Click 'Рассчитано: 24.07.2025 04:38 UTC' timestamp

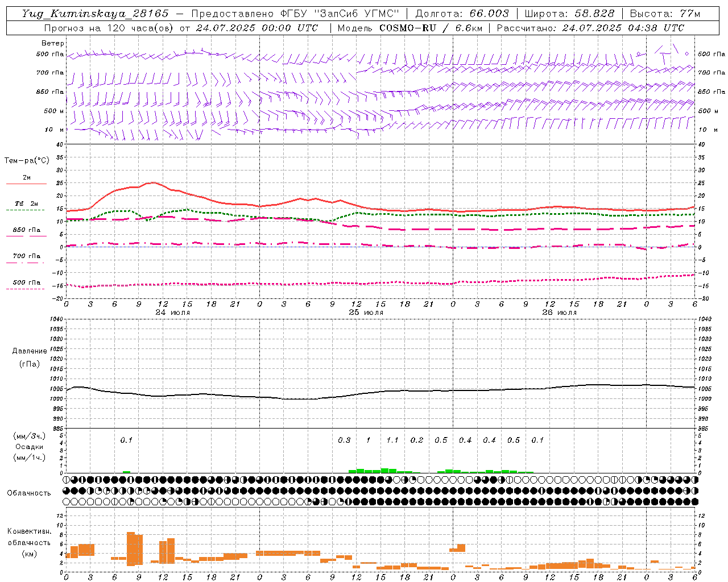tap(590, 28)
